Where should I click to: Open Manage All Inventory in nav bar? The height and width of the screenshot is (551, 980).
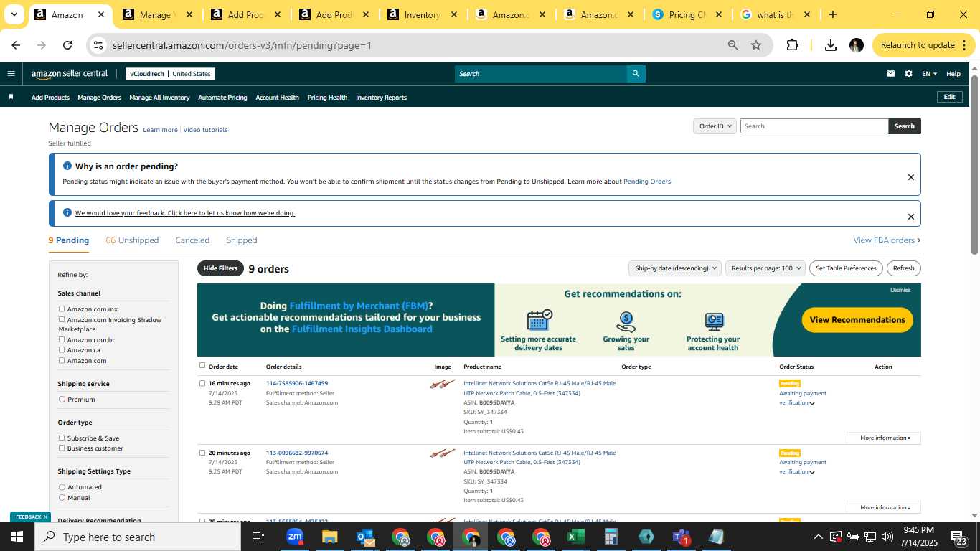(x=159, y=98)
